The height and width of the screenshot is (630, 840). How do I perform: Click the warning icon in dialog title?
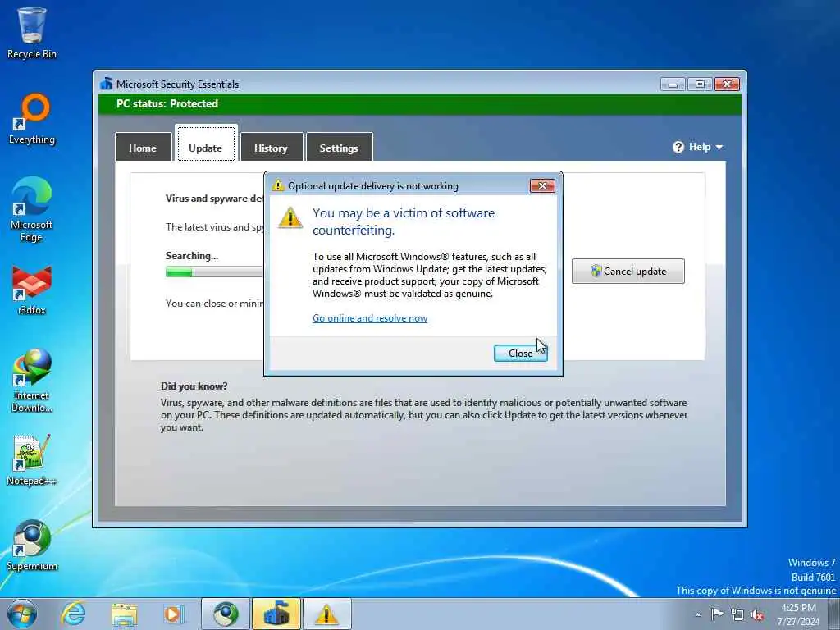(x=278, y=185)
